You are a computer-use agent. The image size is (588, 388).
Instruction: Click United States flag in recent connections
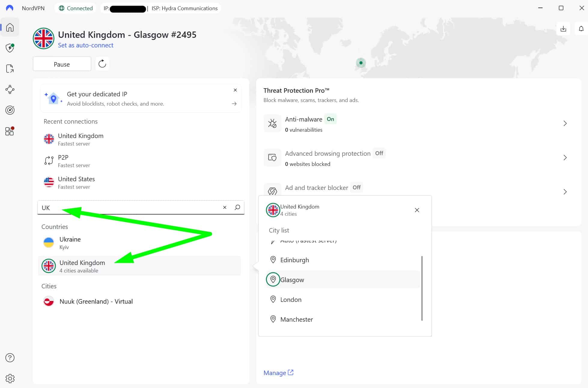pos(49,182)
